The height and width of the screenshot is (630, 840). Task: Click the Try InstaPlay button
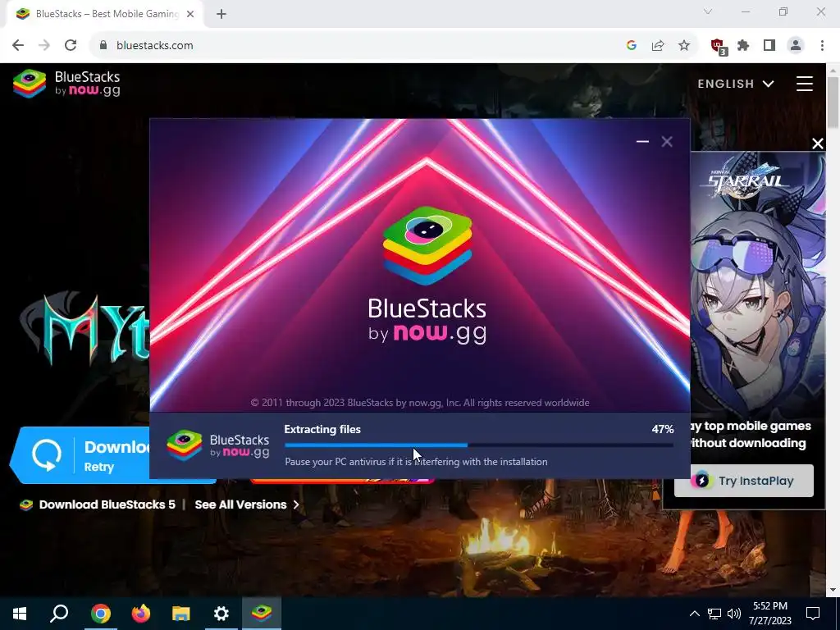click(743, 481)
